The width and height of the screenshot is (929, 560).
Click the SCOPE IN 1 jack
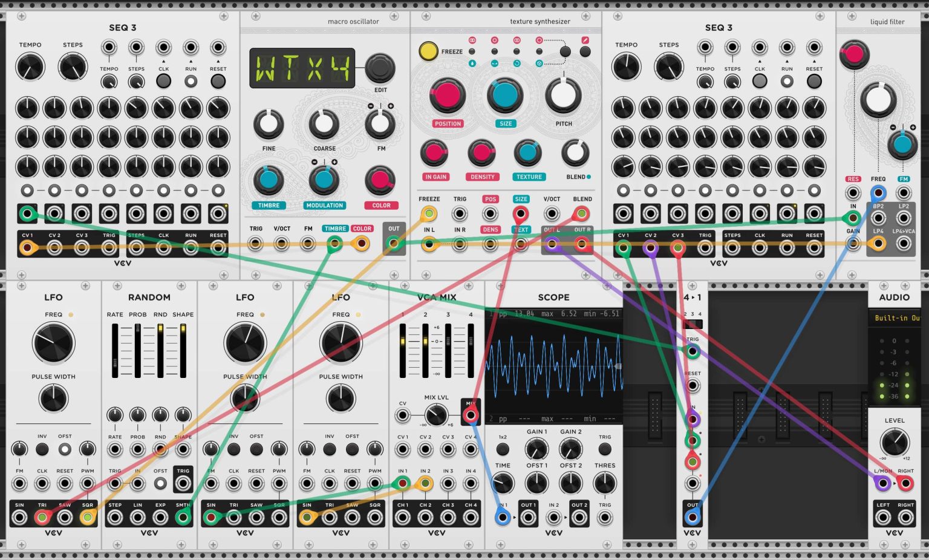click(x=503, y=517)
